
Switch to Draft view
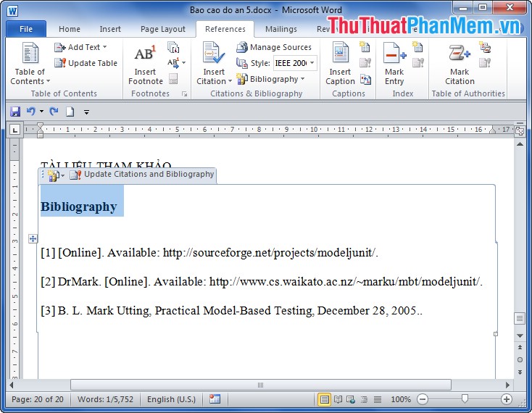point(378,399)
